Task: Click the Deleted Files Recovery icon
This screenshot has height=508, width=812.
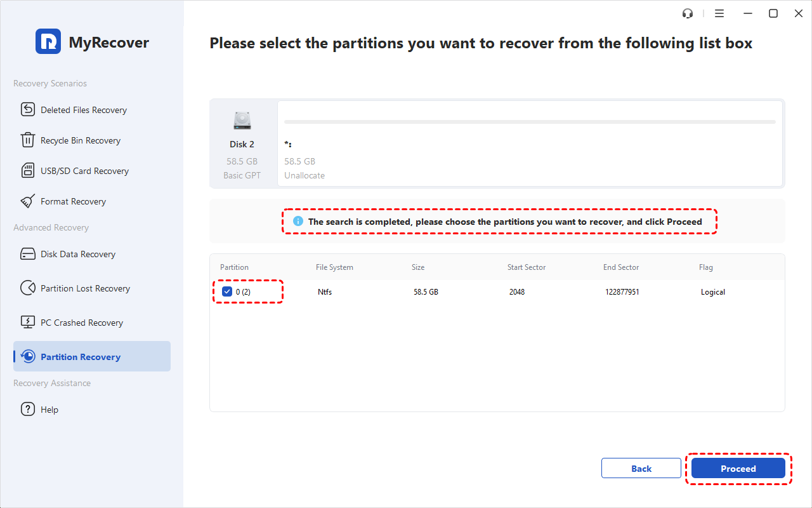Action: [28, 110]
